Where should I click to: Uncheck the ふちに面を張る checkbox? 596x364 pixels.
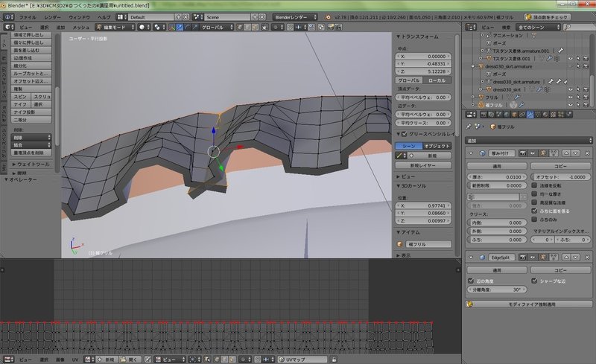(536, 211)
